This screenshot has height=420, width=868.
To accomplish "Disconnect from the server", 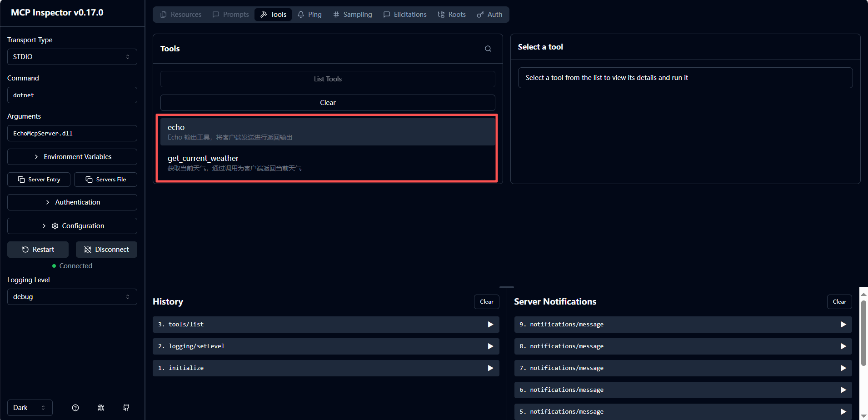I will [106, 250].
